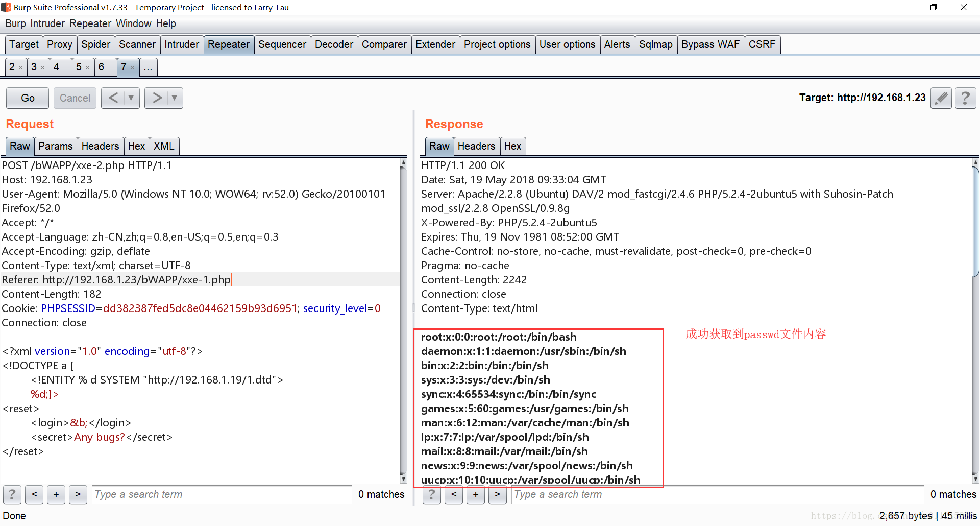980x526 pixels.
Task: Close Repeater tab 6
Action: 110,68
